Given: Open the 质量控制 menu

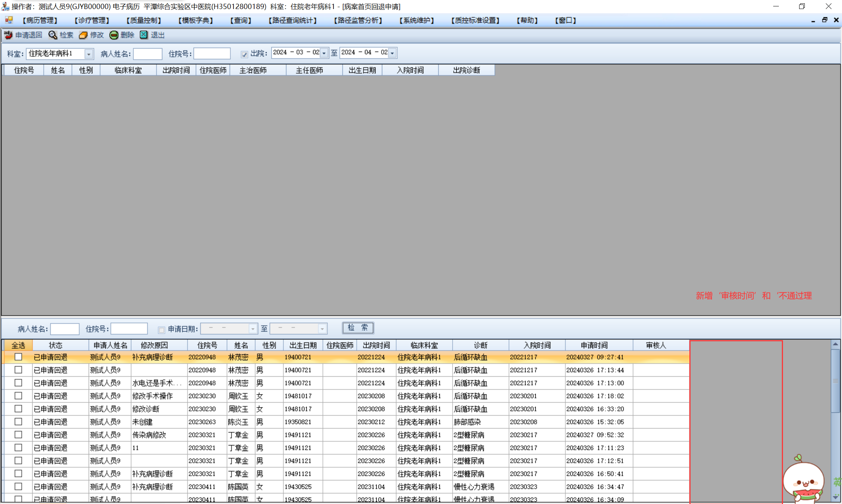Looking at the screenshot, I should [144, 20].
